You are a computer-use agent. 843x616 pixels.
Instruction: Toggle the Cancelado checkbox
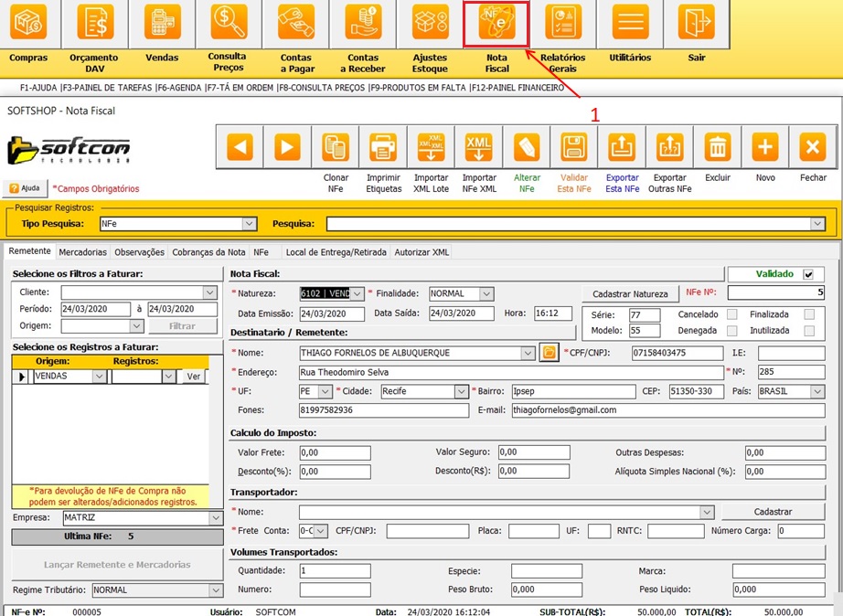pyautogui.click(x=731, y=314)
